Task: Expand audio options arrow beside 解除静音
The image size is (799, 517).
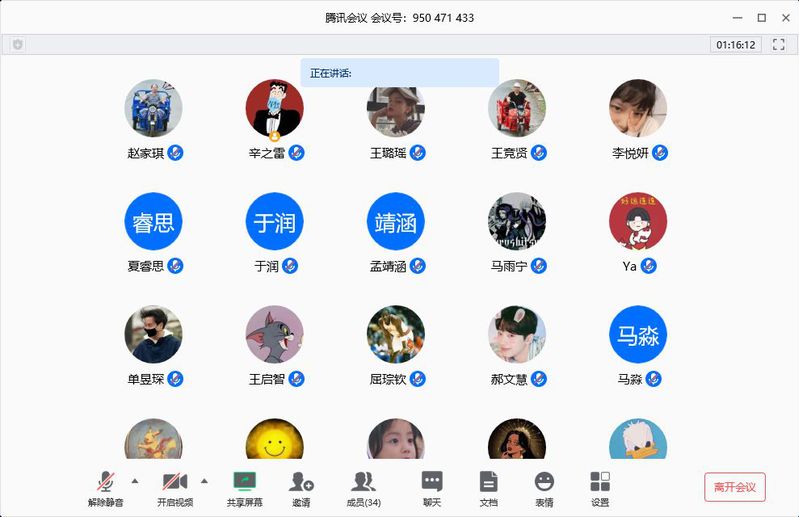Action: click(x=135, y=480)
